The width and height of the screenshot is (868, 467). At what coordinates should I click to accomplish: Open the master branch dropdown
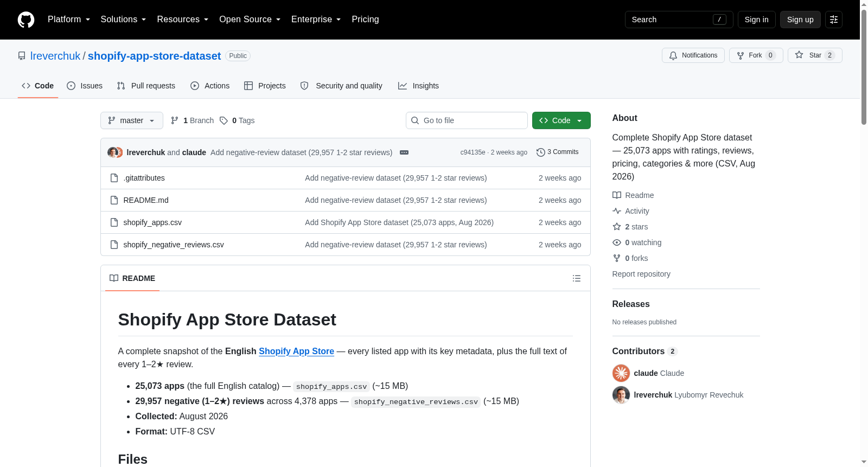tap(132, 120)
